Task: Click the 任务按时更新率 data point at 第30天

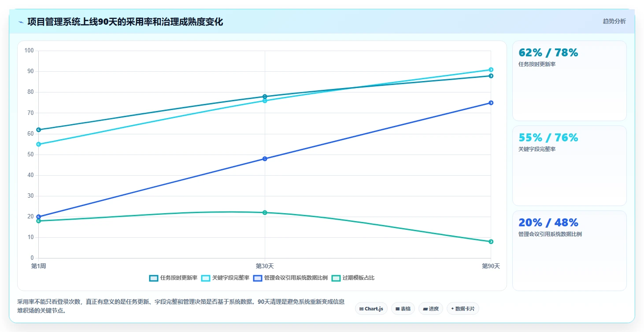Action: (x=265, y=96)
